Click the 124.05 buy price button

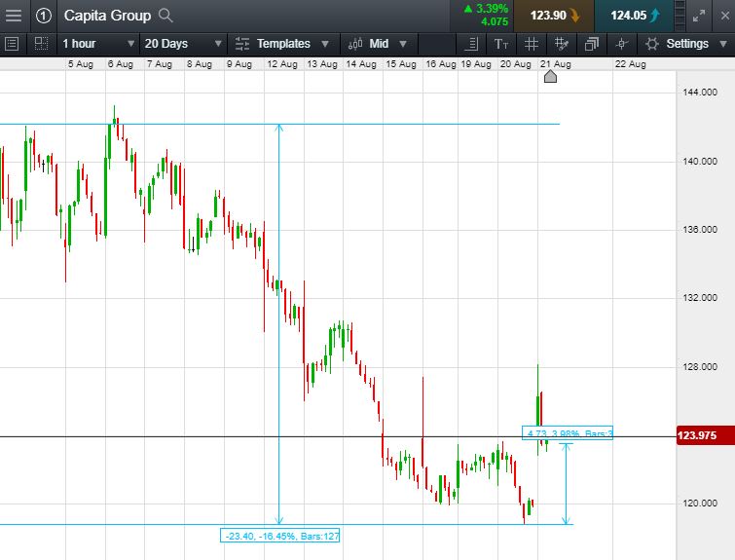634,16
